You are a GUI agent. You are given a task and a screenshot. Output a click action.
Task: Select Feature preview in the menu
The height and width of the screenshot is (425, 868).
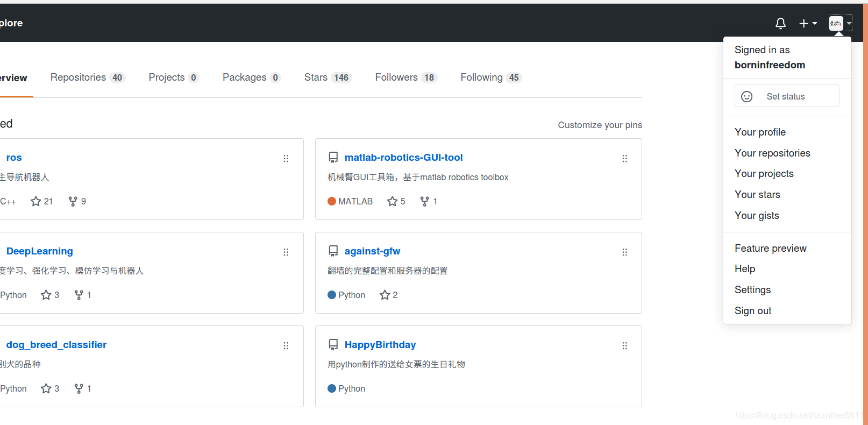(x=771, y=248)
